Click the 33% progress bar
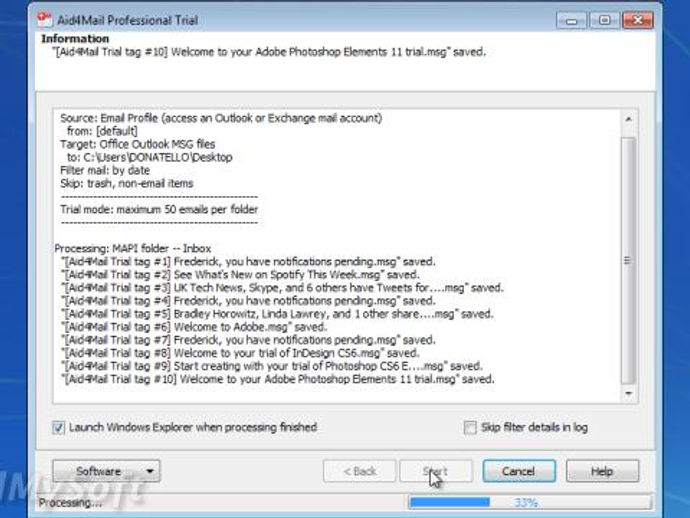 (530, 502)
